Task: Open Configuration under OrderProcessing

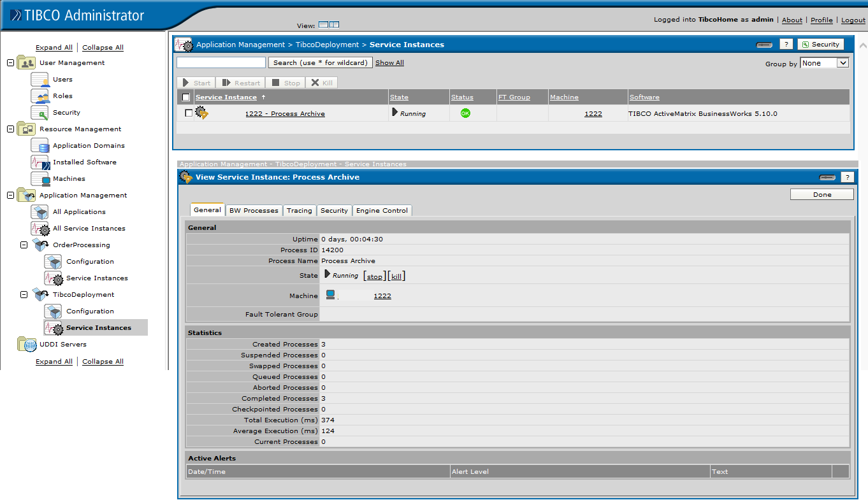Action: 54,261
